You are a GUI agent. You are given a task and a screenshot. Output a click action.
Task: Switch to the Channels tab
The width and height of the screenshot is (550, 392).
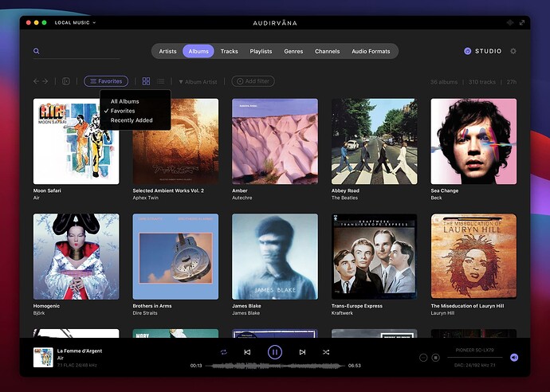(x=328, y=51)
